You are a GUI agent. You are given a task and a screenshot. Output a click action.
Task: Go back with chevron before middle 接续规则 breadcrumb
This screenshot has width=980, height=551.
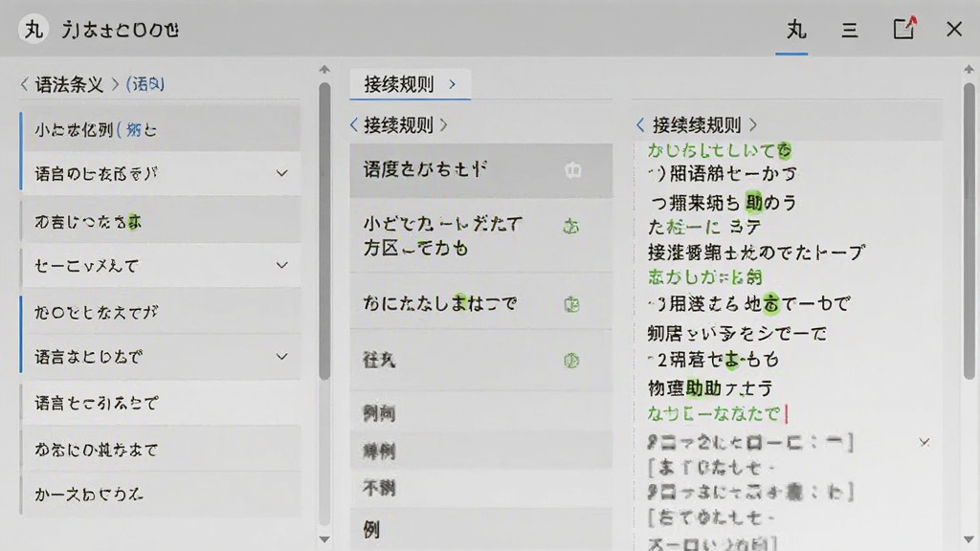tap(354, 125)
